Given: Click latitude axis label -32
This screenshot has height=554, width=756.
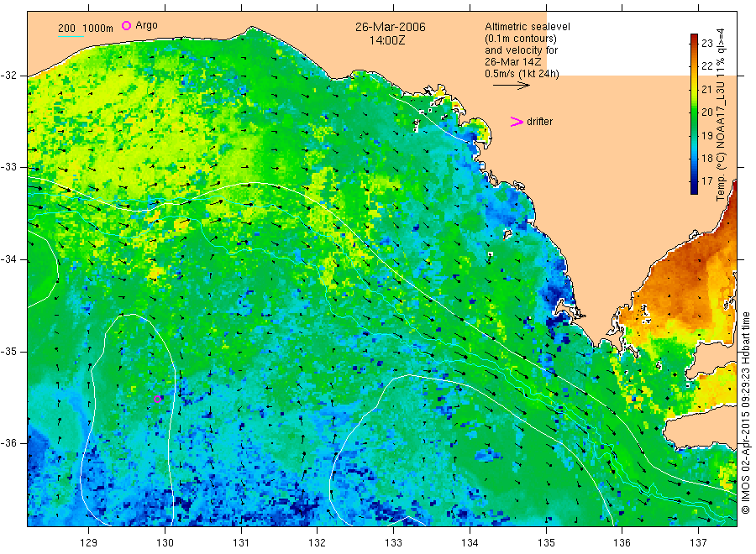Looking at the screenshot, I should click(x=8, y=76).
